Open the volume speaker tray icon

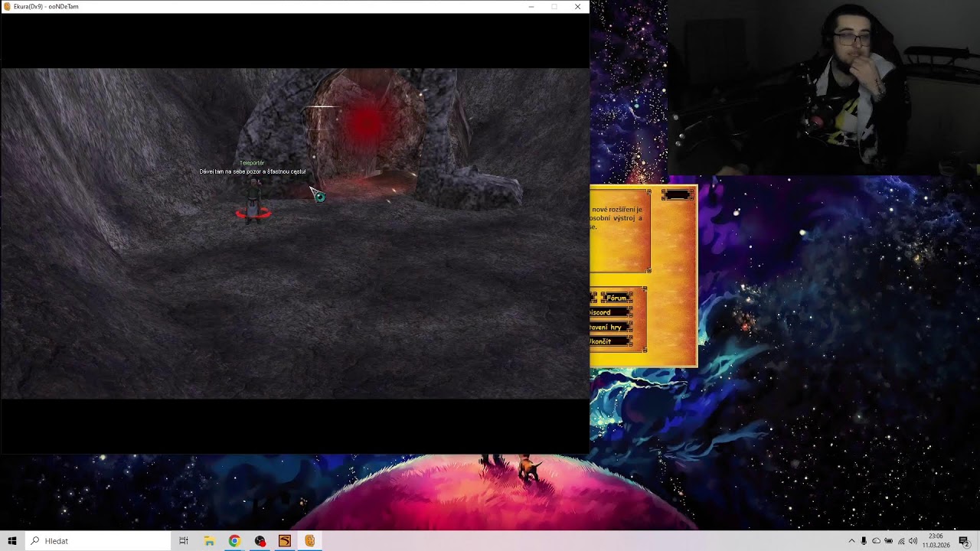pos(913,541)
